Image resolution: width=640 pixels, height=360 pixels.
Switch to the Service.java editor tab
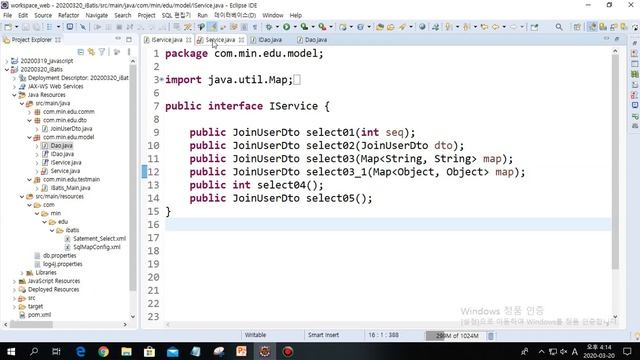click(220, 40)
